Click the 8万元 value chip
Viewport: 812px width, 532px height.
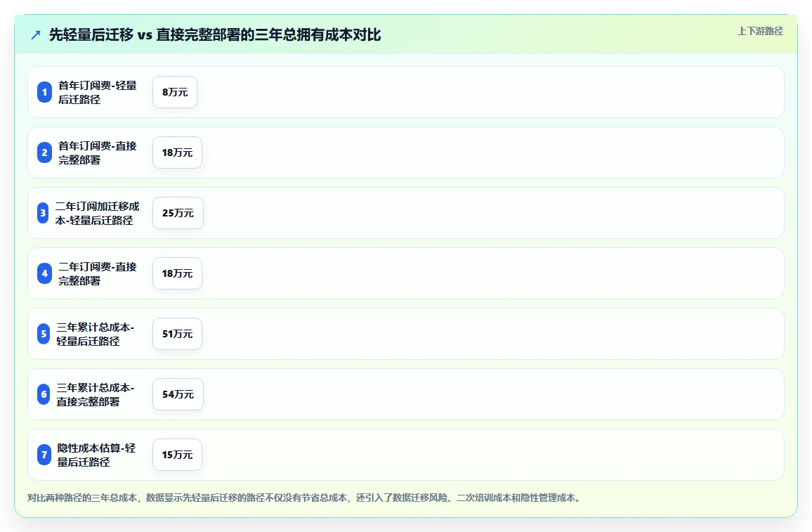[x=175, y=92]
